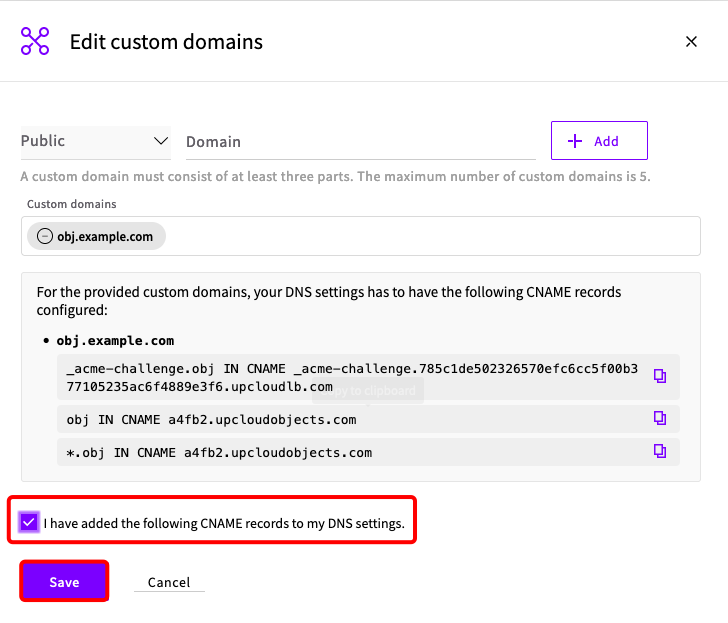Copy the _acme-challenge CNAME record to clipboard

click(660, 376)
